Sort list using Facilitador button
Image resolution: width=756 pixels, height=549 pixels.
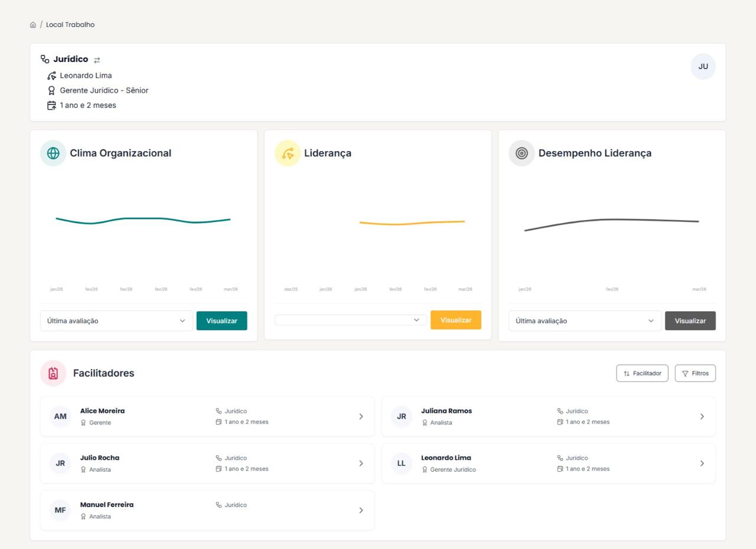(x=642, y=373)
